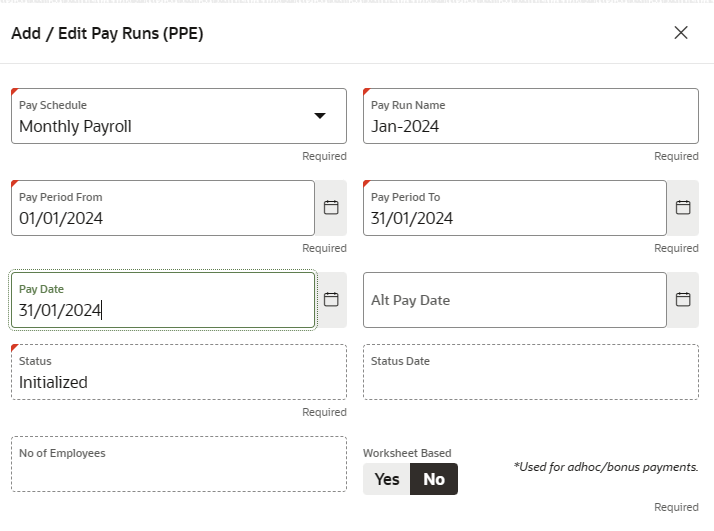Click the Worksheet Based label
Image resolution: width=714 pixels, height=531 pixels.
[407, 453]
